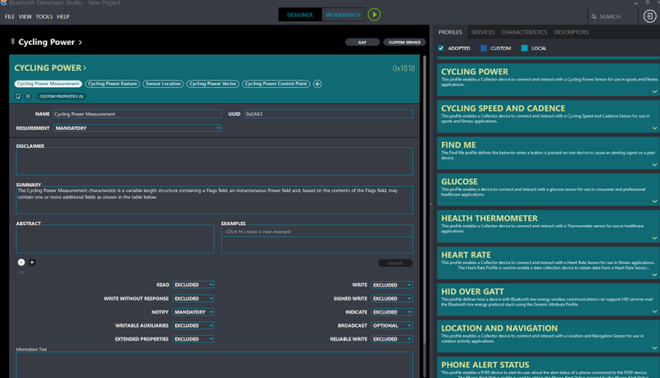This screenshot has width=660, height=378.
Task: Switch to Designer mode
Action: point(300,15)
